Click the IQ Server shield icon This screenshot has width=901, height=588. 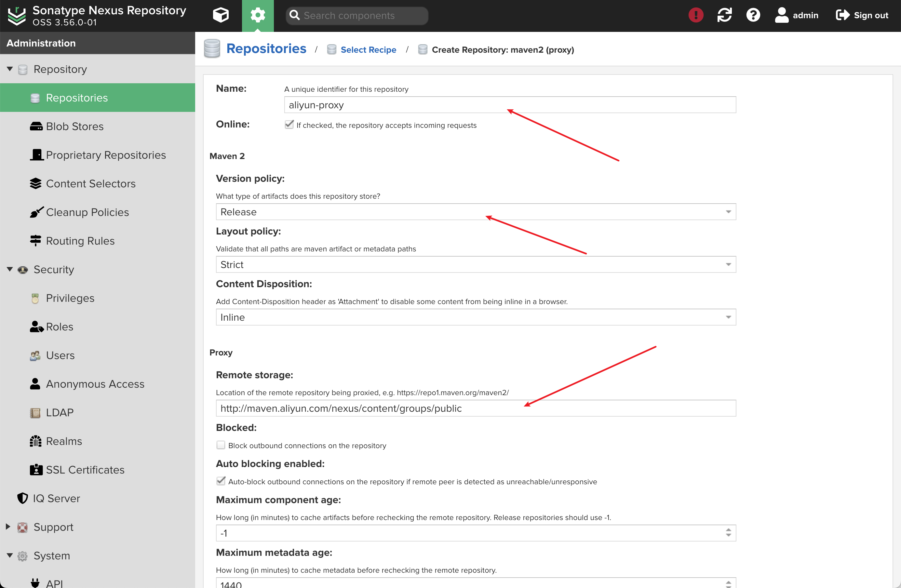(23, 498)
